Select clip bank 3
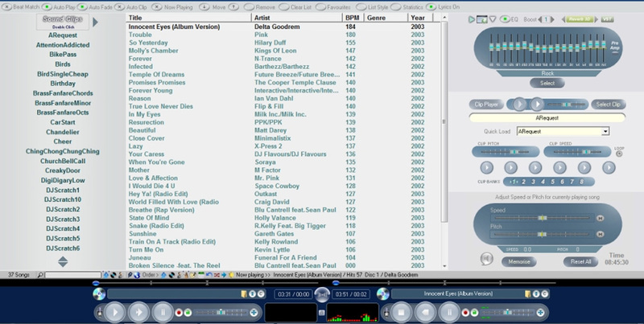 [533, 182]
